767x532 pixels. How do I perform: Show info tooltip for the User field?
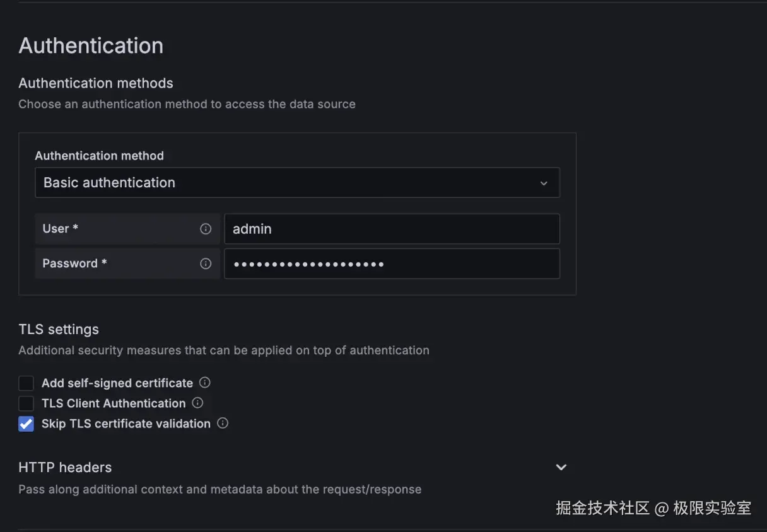(206, 229)
